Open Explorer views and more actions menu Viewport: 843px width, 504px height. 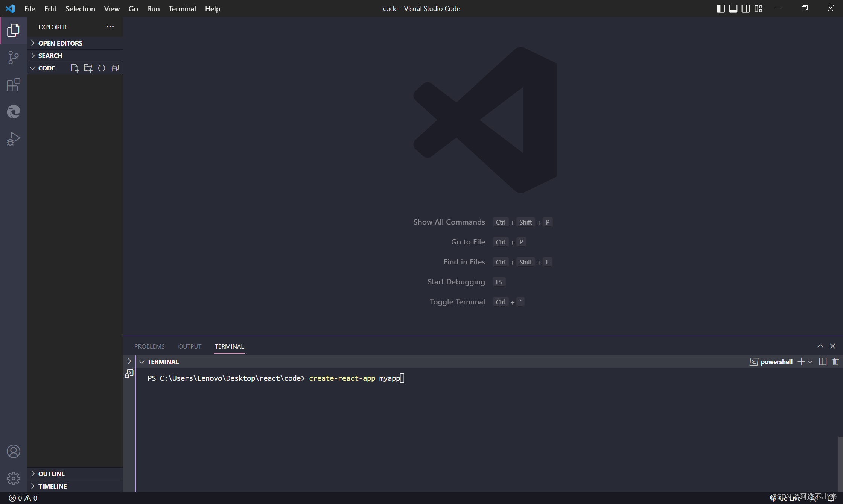tap(110, 27)
